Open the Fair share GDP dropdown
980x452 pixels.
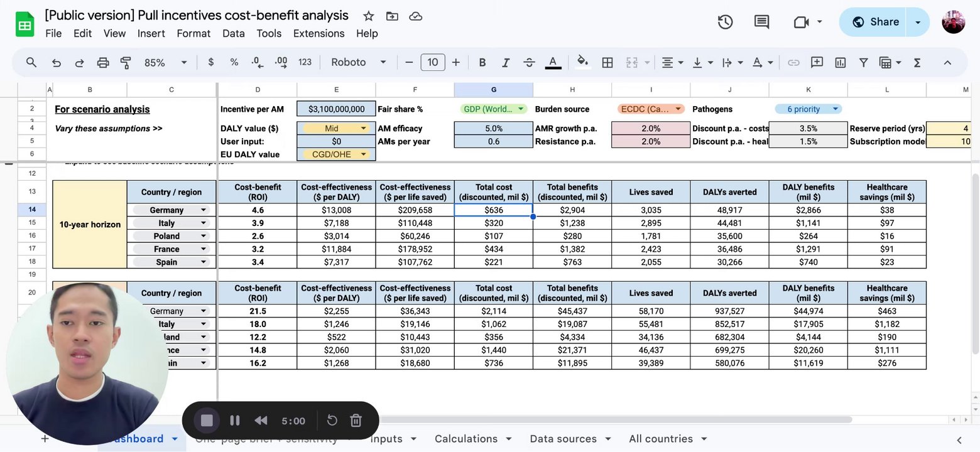(494, 109)
